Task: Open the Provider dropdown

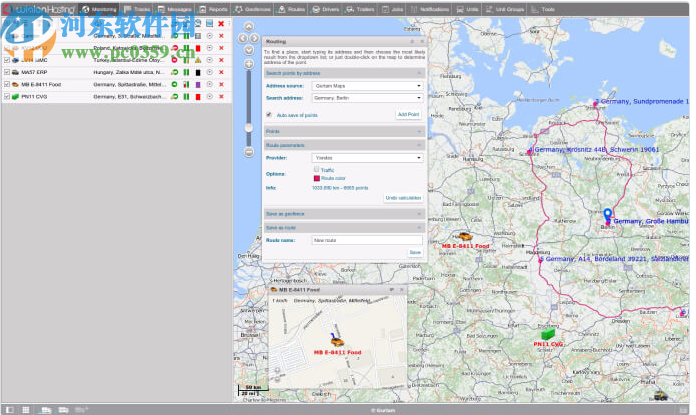Action: coord(368,158)
